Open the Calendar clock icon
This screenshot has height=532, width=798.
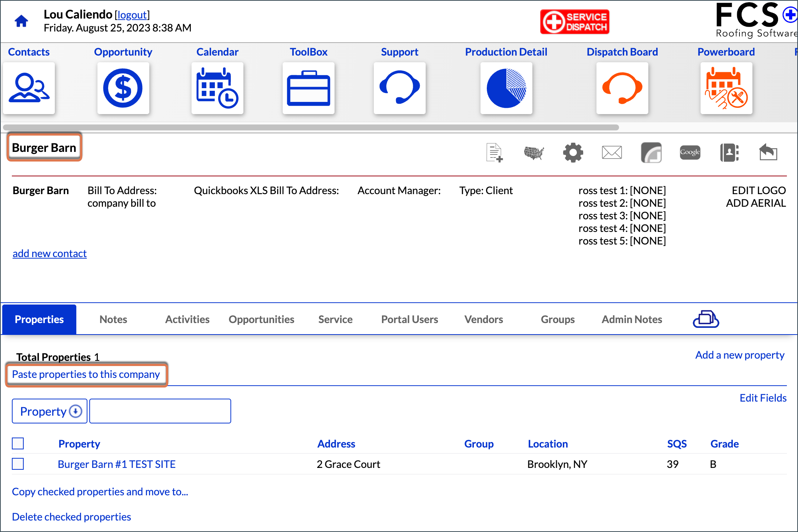(217, 88)
